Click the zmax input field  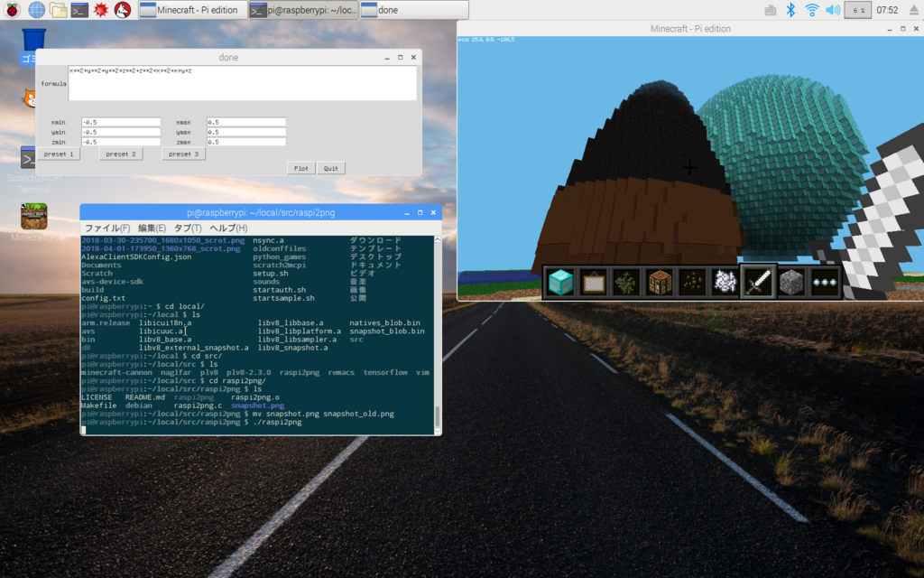[x=246, y=142]
